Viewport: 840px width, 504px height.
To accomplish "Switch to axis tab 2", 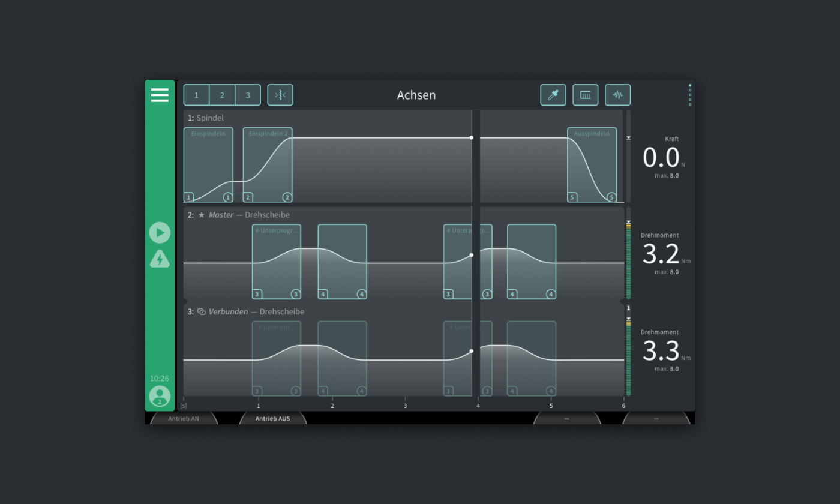I will point(222,95).
